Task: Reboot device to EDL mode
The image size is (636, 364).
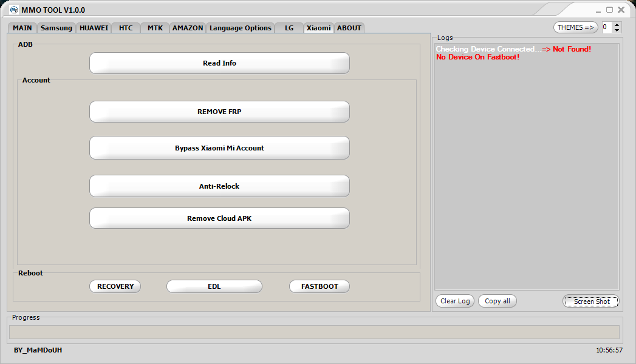Action: [214, 286]
